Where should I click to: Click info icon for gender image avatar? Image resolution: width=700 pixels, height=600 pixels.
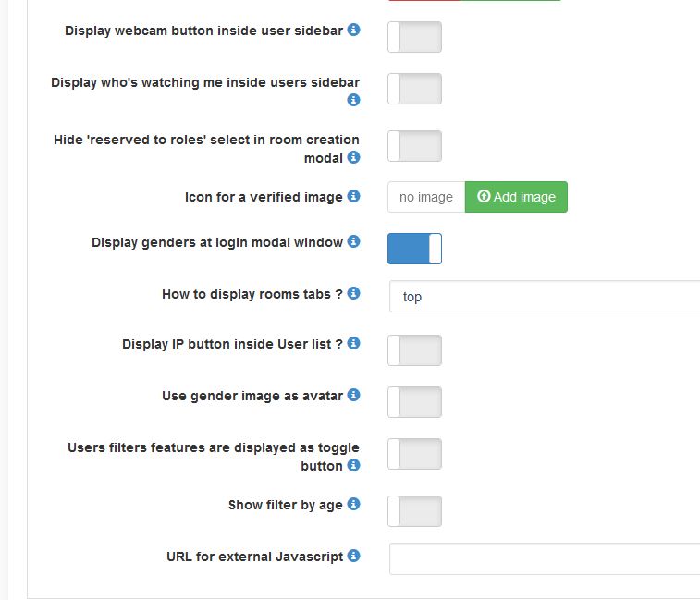tap(353, 396)
